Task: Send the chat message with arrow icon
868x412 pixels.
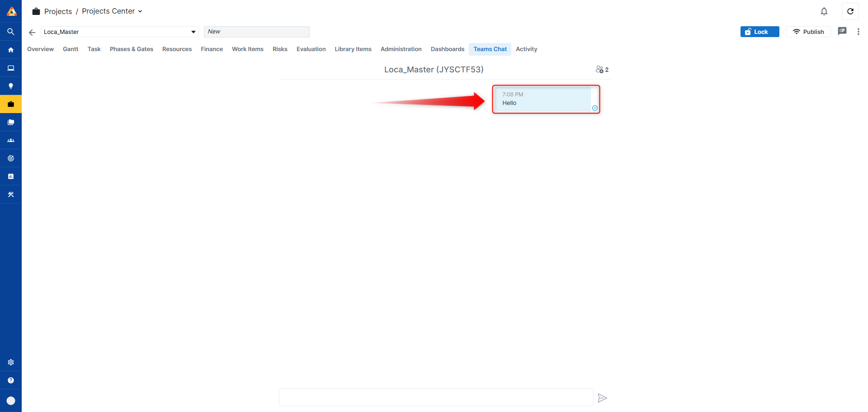Action: 602,398
